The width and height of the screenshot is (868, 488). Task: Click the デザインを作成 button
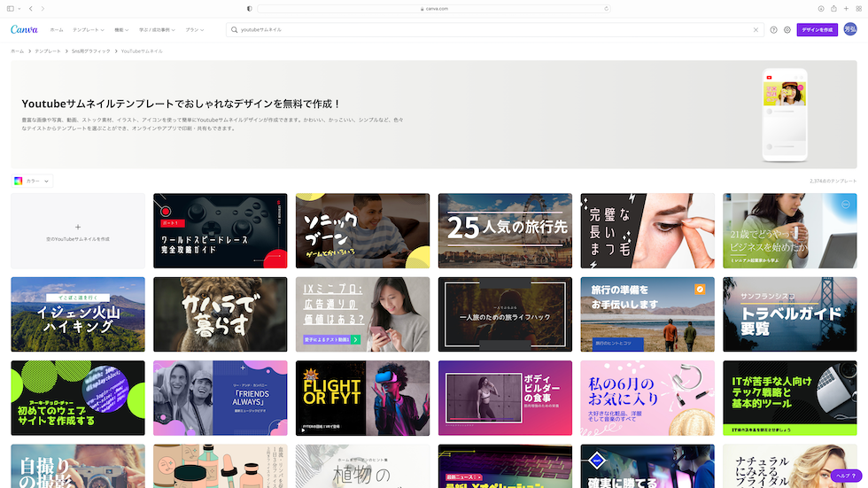click(x=817, y=30)
